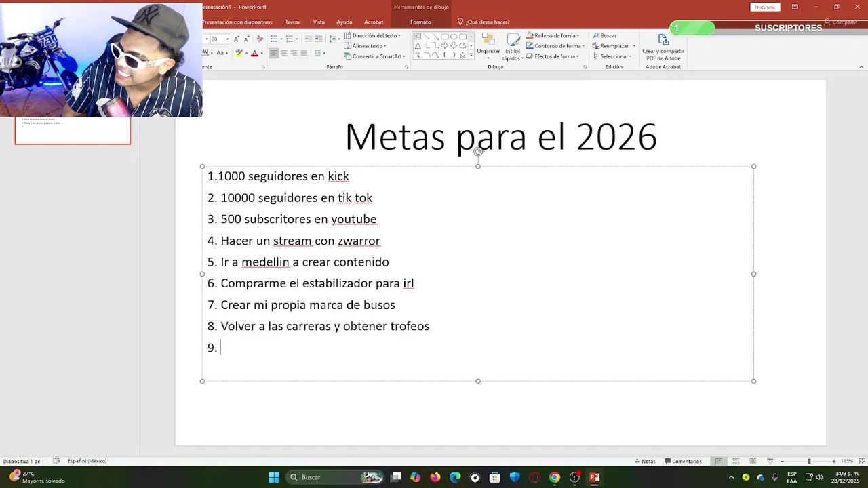Image resolution: width=868 pixels, height=488 pixels.
Task: Select the rectangle shape in shapes gallery
Action: (x=444, y=37)
